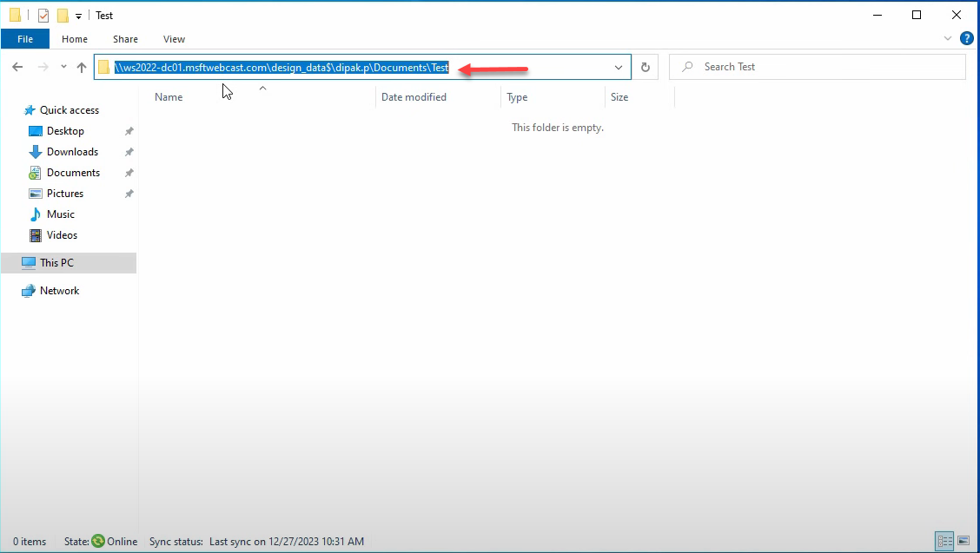Expand the address bar history dropdown
Viewport: 980px width, 553px height.
(618, 68)
